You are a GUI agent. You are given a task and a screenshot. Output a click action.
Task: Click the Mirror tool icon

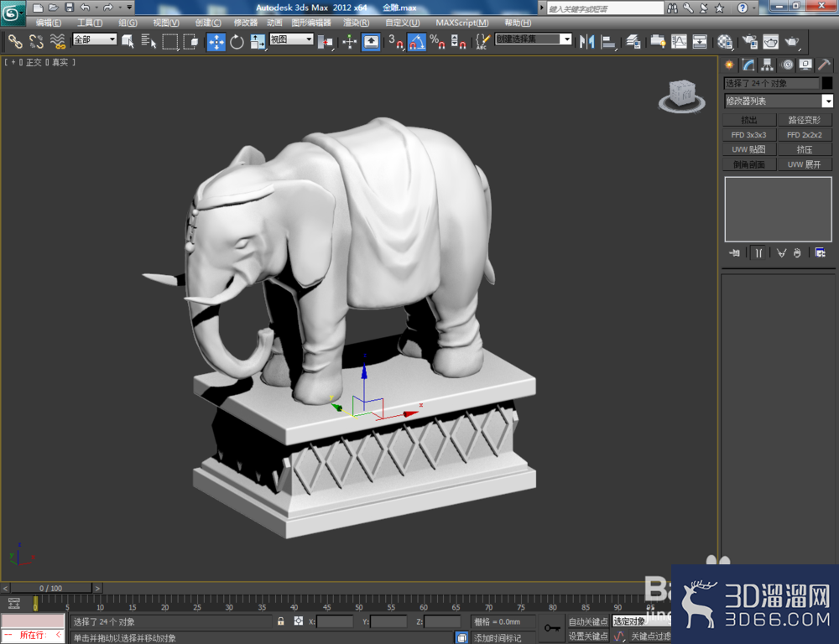[x=587, y=41]
